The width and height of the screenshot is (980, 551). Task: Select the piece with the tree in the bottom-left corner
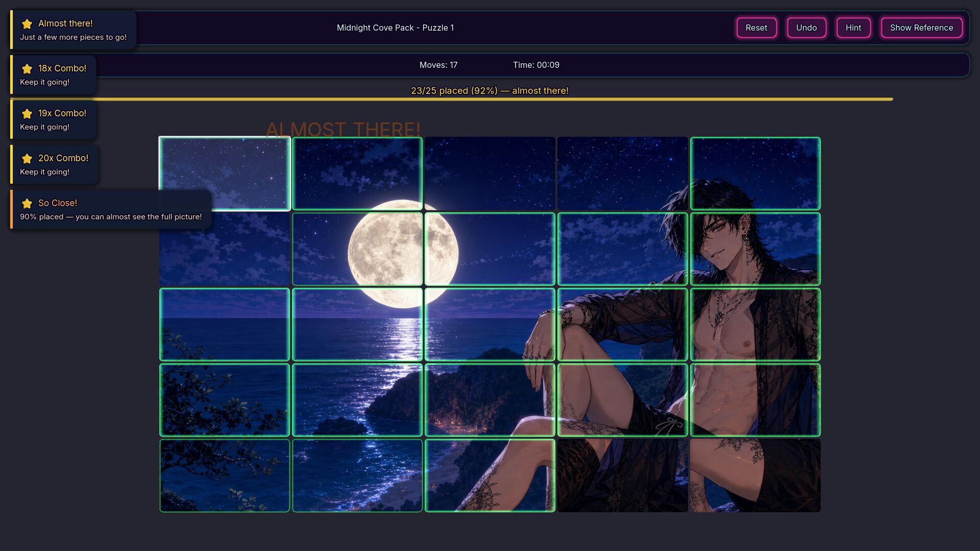click(x=225, y=475)
